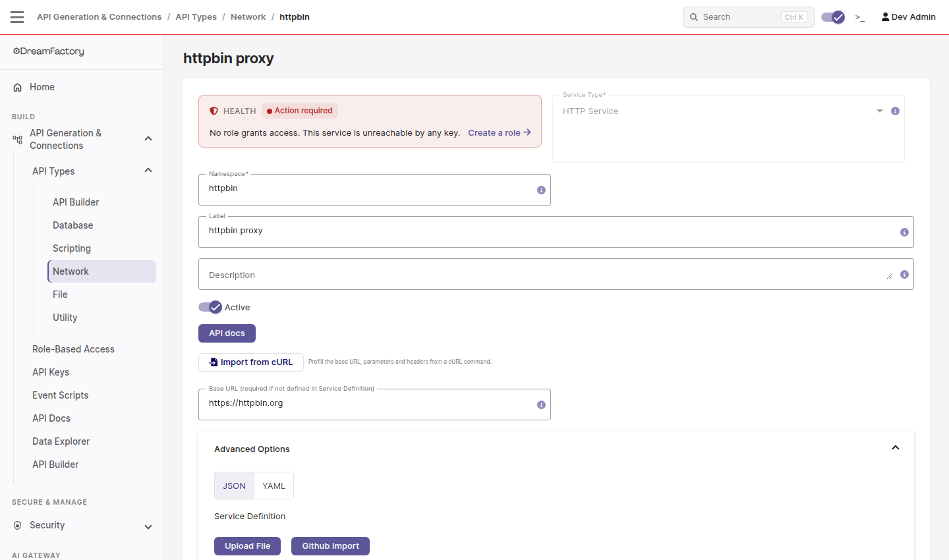Click the import file icon on cURL button

point(214,362)
